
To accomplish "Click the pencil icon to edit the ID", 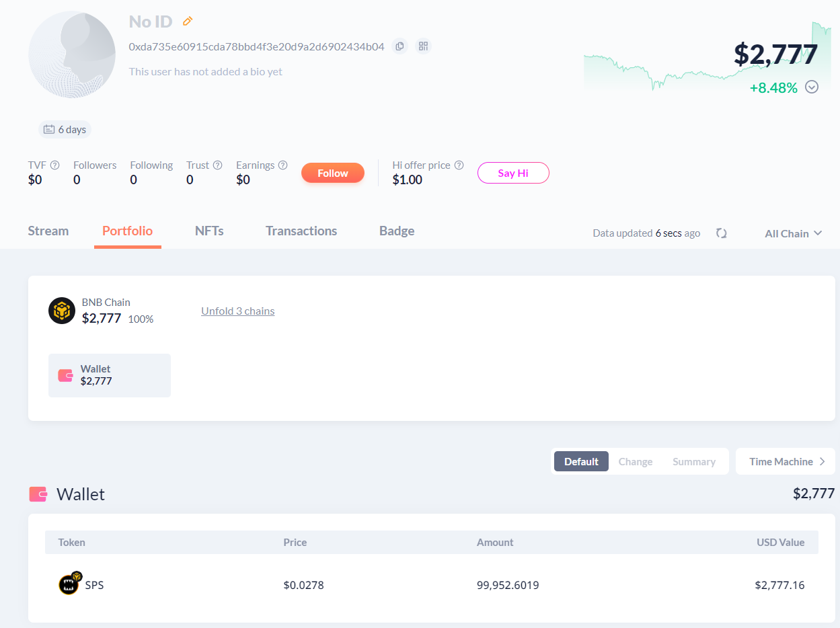I will tap(188, 22).
